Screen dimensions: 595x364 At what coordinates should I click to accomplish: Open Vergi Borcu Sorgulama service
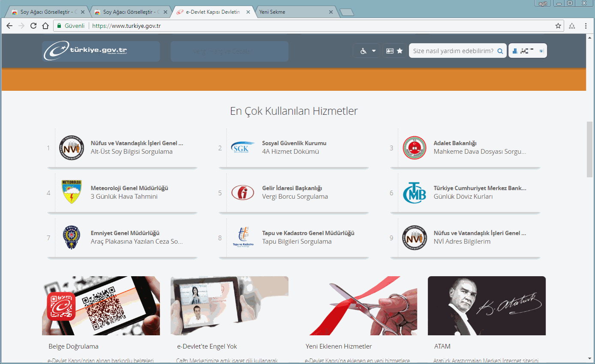295,197
